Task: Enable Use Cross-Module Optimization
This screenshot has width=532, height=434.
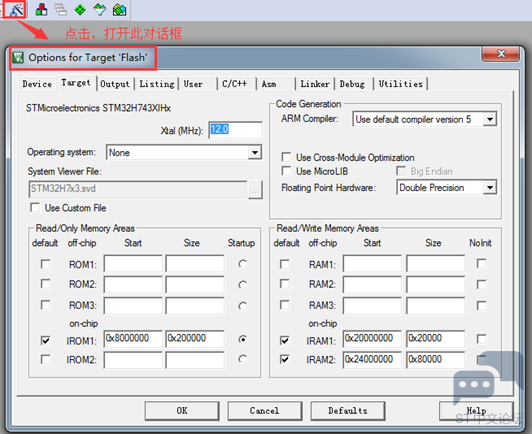Action: [286, 157]
